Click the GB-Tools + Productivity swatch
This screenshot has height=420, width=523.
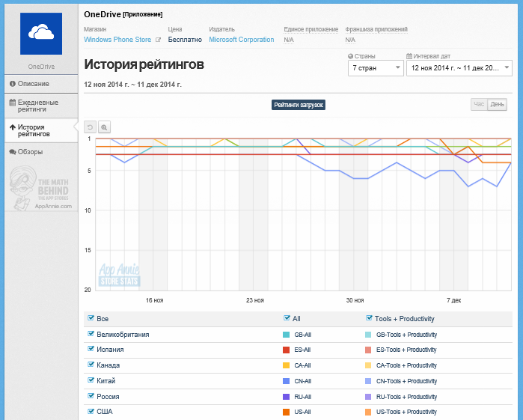[x=368, y=335]
